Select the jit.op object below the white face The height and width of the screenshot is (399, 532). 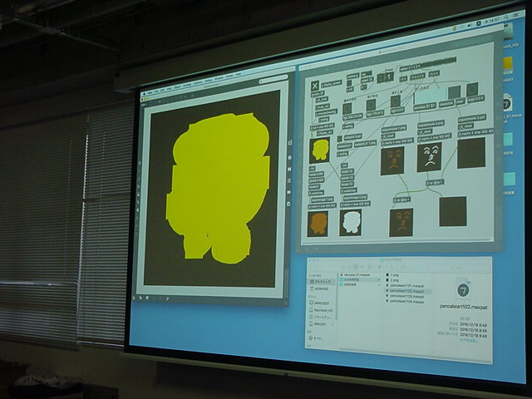coord(435,183)
